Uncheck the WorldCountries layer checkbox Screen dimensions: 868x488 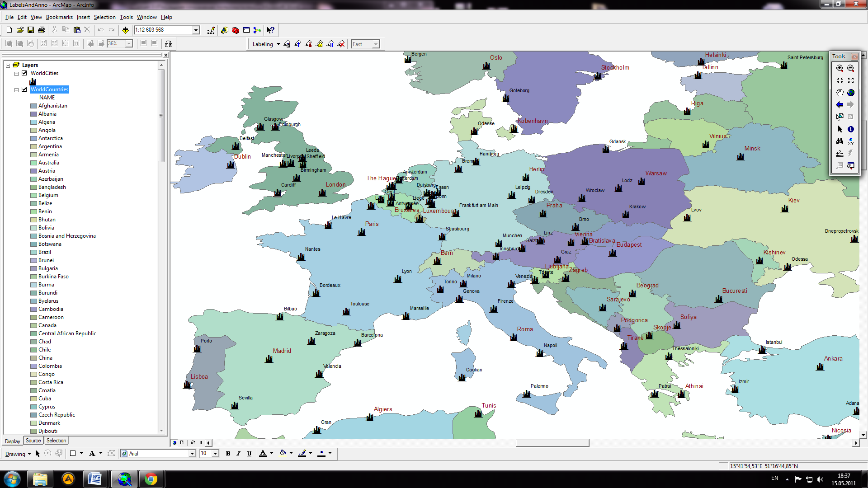[x=24, y=89]
